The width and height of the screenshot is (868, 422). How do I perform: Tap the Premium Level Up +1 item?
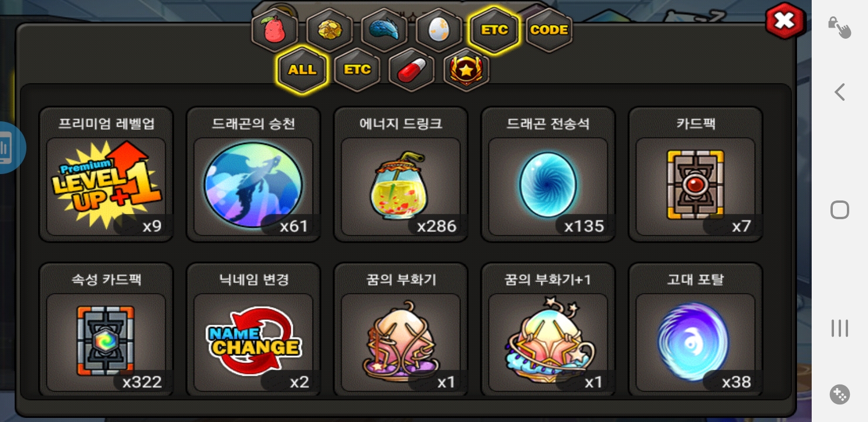click(106, 174)
